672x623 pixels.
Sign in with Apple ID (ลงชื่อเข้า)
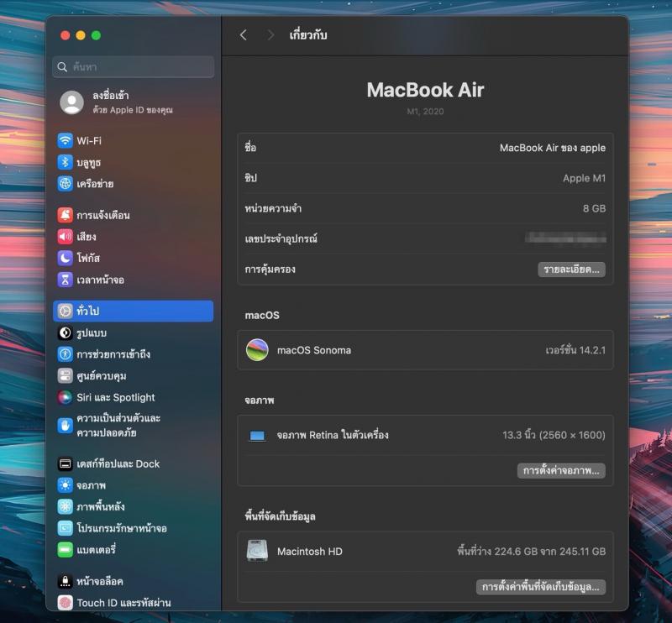(111, 95)
